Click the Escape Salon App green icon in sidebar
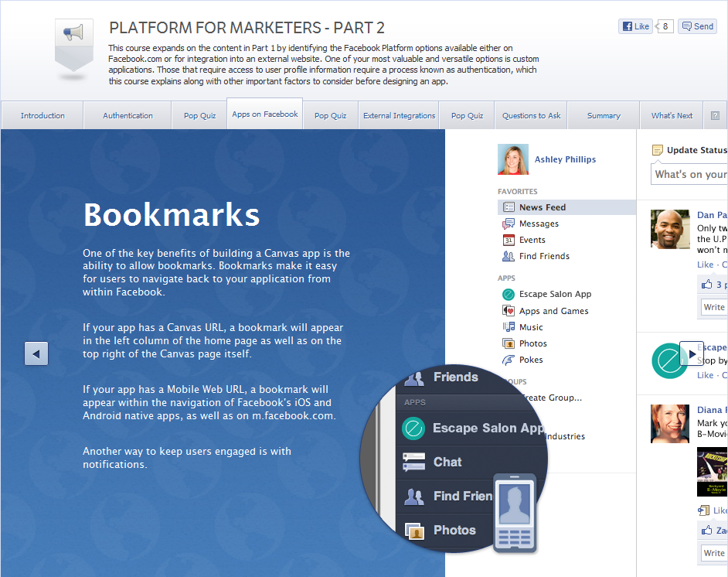The image size is (728, 577). click(509, 294)
